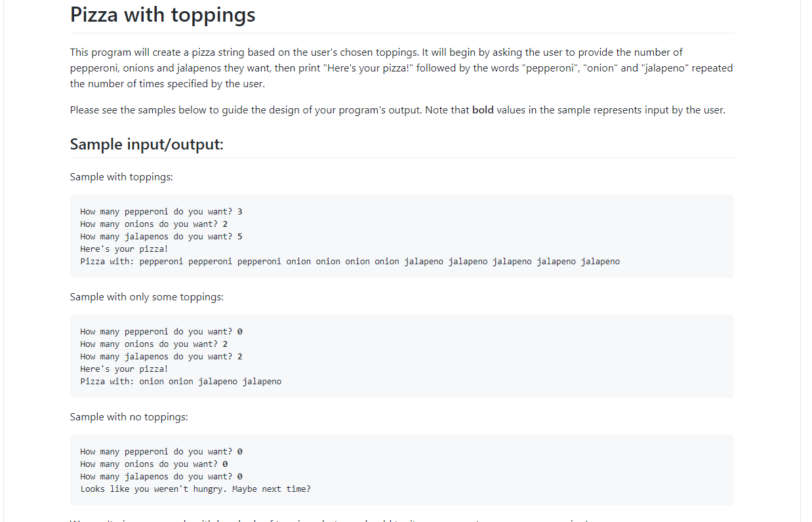Click the bold word 'bold' in the note sentence
Image resolution: width=812 pixels, height=522 pixels.
[x=483, y=110]
